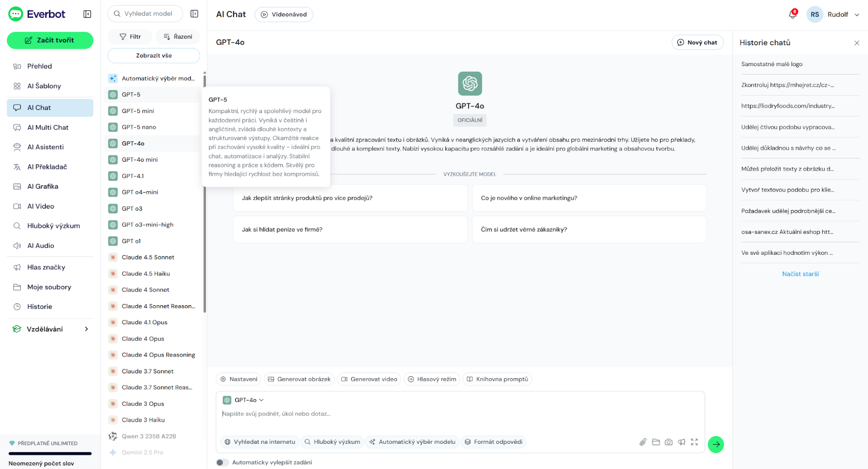The width and height of the screenshot is (868, 469).
Task: Open the folder icon in prompt box
Action: coord(656,442)
